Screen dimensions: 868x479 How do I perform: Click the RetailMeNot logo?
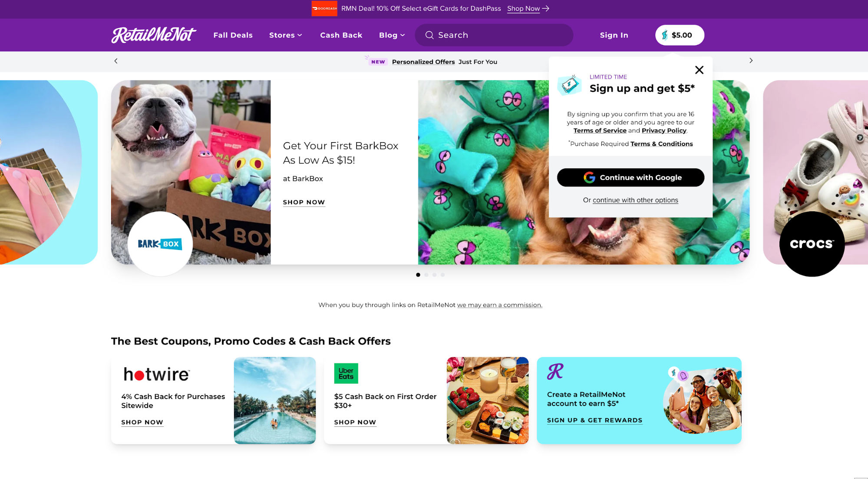[153, 35]
